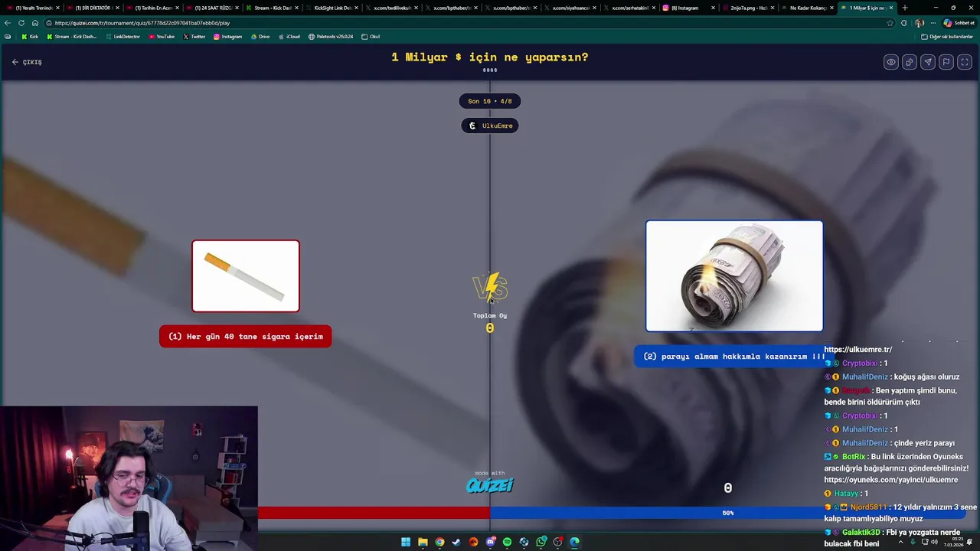Viewport: 980px width, 551px height.
Task: Open Microsoft Edge from the taskbar
Action: point(574,542)
